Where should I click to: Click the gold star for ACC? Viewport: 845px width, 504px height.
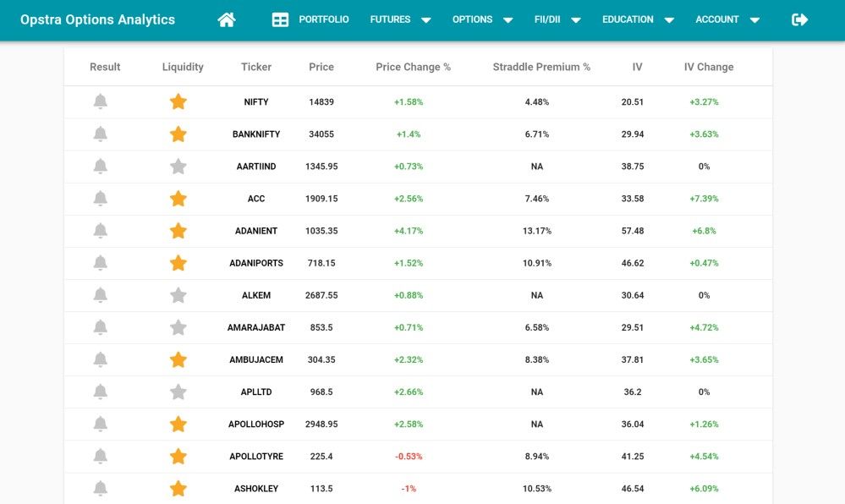(x=178, y=199)
